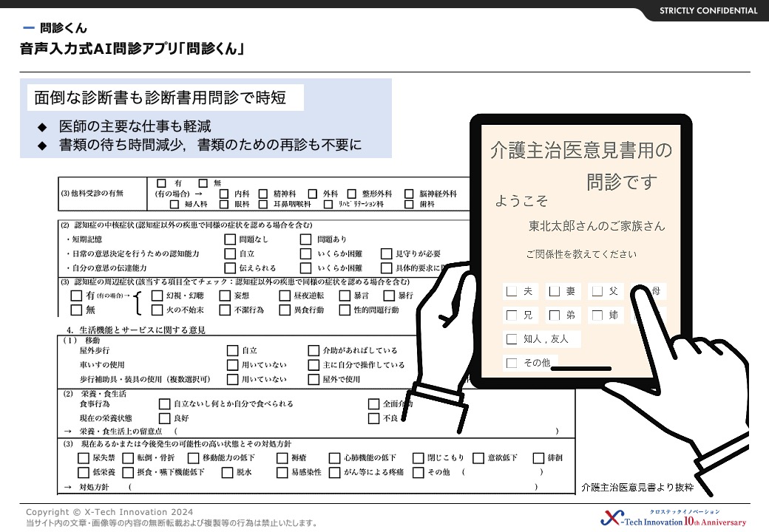This screenshot has width=769, height=532.
Task: Check その他 on the tablet screen
Action: tap(512, 363)
